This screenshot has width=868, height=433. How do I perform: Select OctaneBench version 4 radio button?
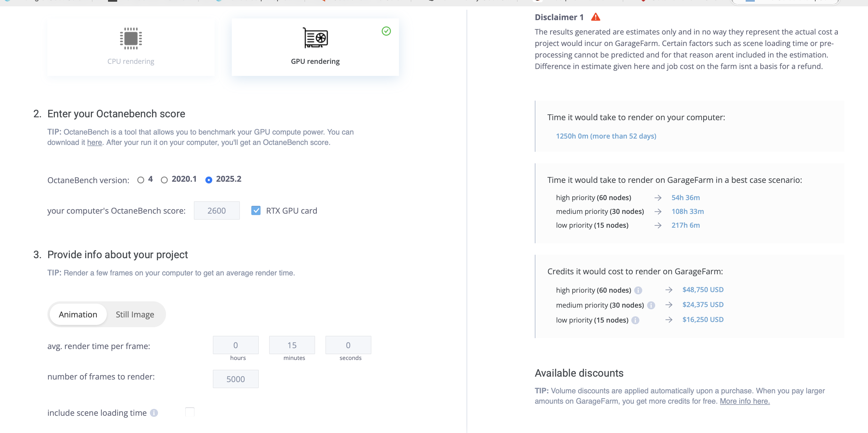pos(141,180)
